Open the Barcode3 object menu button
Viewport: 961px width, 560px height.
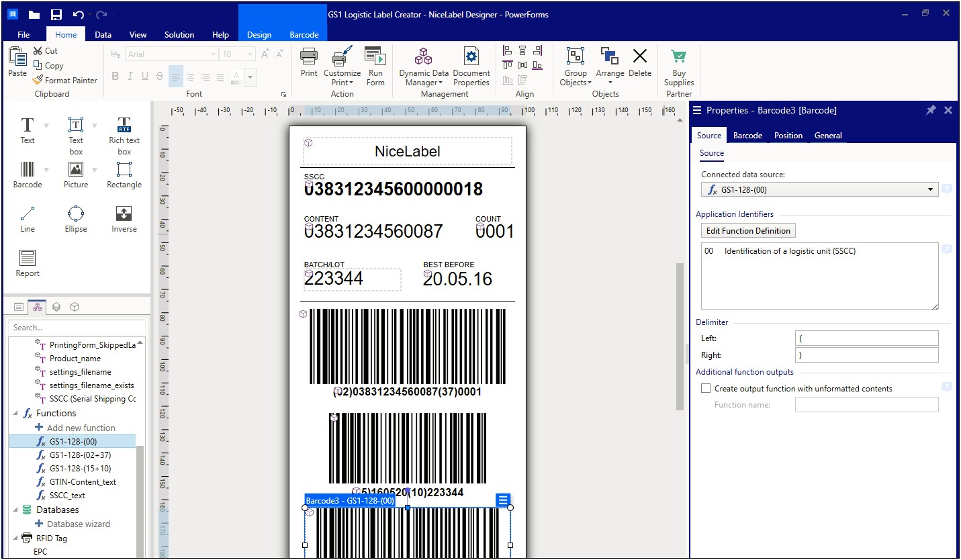click(x=504, y=500)
